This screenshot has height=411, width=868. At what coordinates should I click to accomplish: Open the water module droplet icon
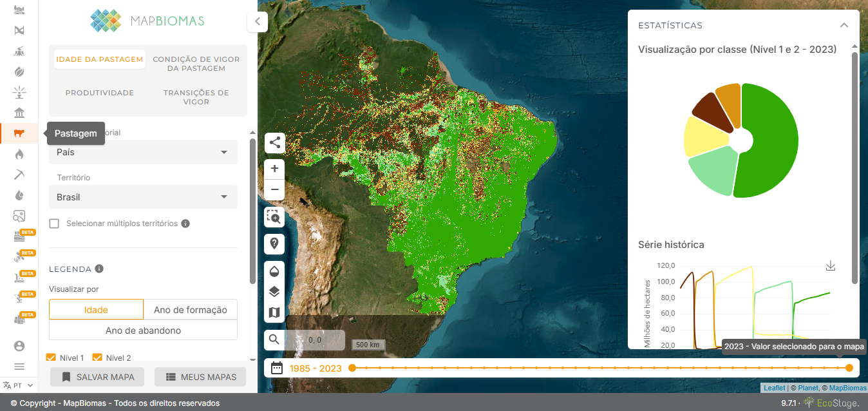pyautogui.click(x=19, y=195)
